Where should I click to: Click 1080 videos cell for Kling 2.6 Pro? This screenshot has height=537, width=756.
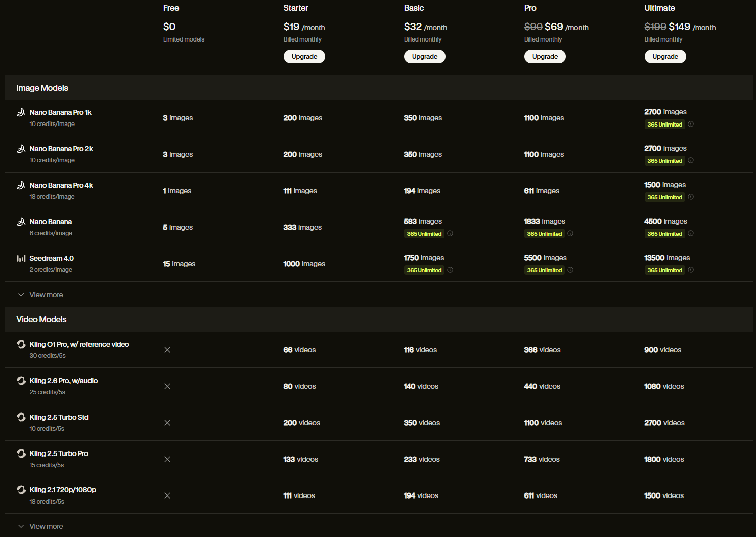pos(664,386)
